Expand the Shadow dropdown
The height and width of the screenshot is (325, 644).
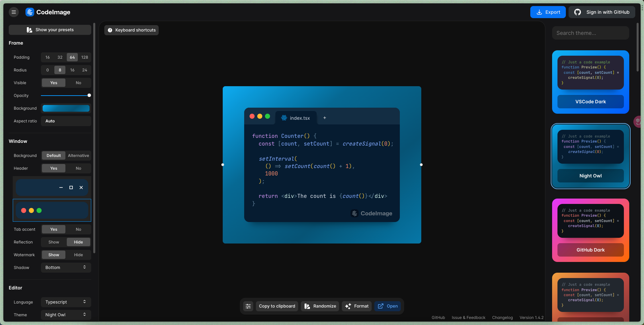(x=66, y=268)
